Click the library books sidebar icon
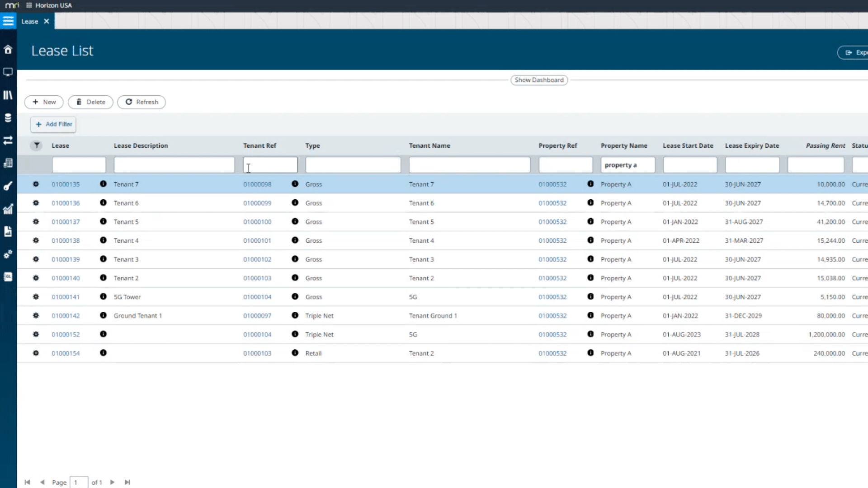This screenshot has height=488, width=868. pos(8,95)
